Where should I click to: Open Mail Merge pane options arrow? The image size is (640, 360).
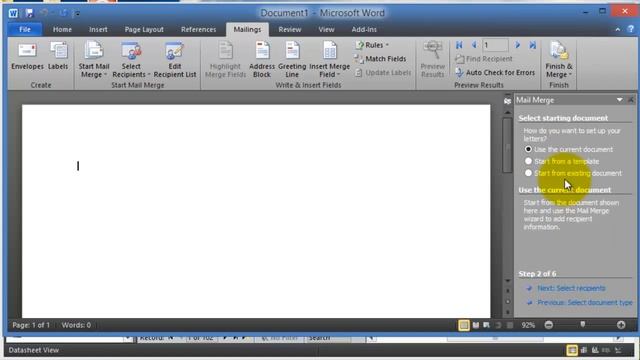pos(620,100)
